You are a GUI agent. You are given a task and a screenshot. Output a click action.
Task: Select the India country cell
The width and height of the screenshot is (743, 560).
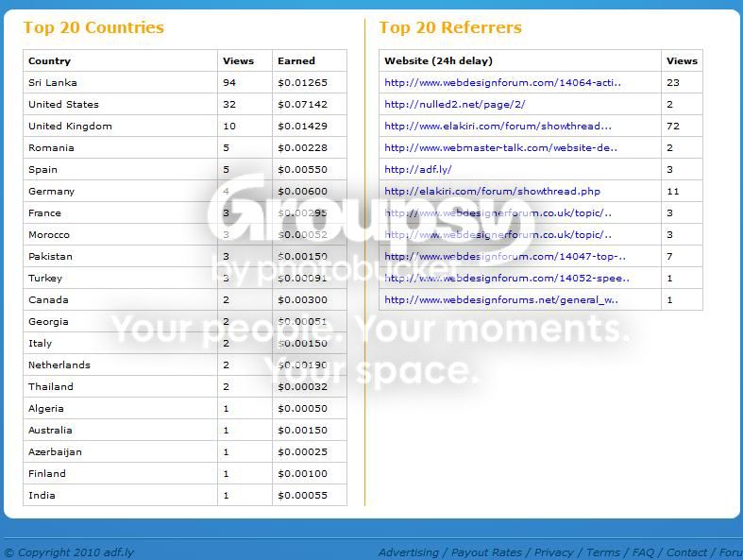[120, 496]
